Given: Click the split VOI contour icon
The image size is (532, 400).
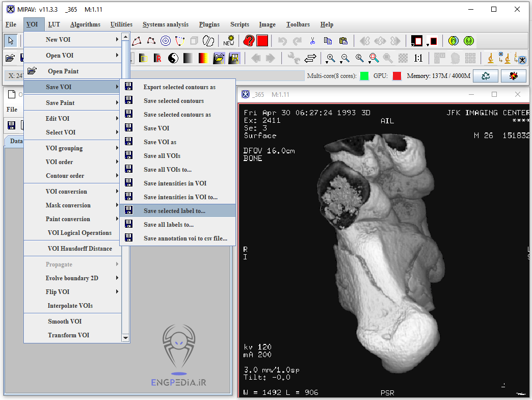Looking at the screenshot, I should [208, 41].
